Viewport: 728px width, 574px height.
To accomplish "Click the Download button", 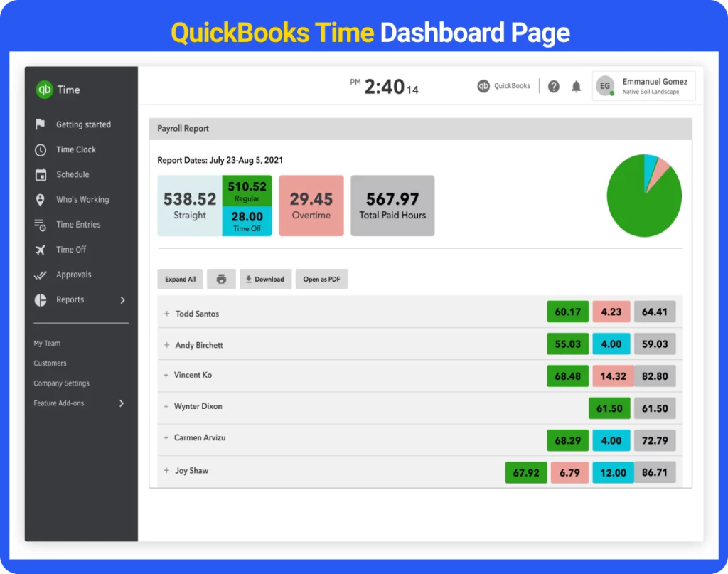I will [266, 279].
